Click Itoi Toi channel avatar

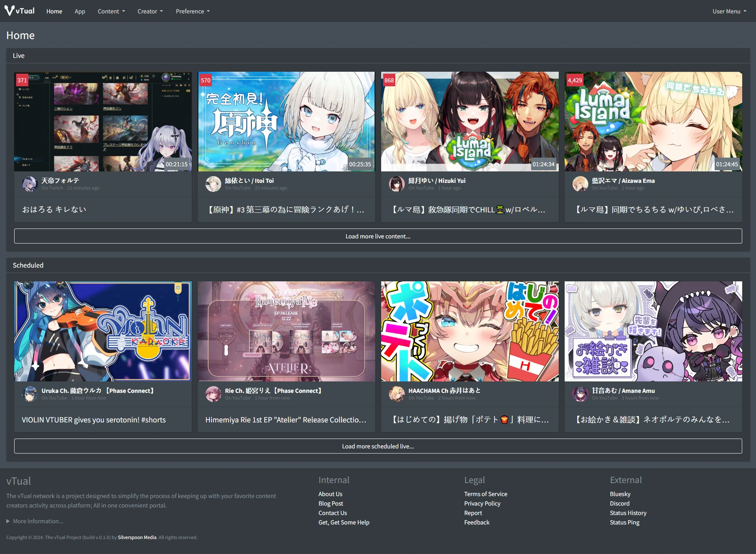point(213,184)
